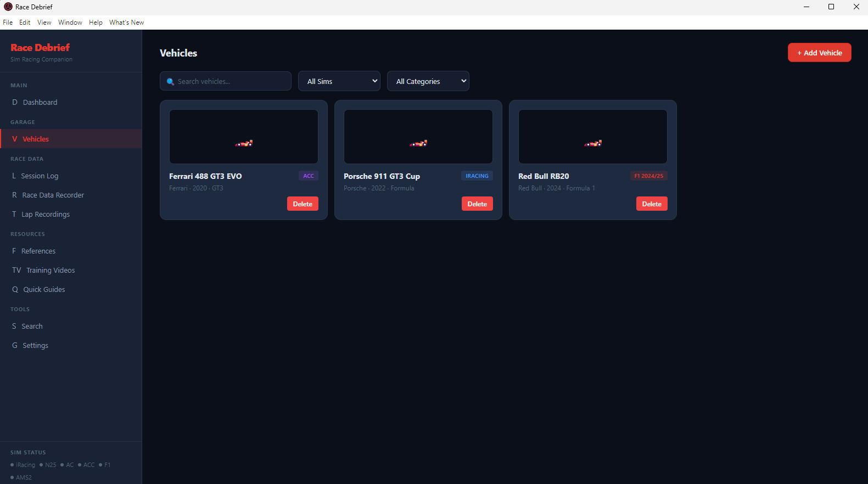Image resolution: width=868 pixels, height=484 pixels.
Task: Click the magnifier icon in vehicle search
Action: point(170,82)
